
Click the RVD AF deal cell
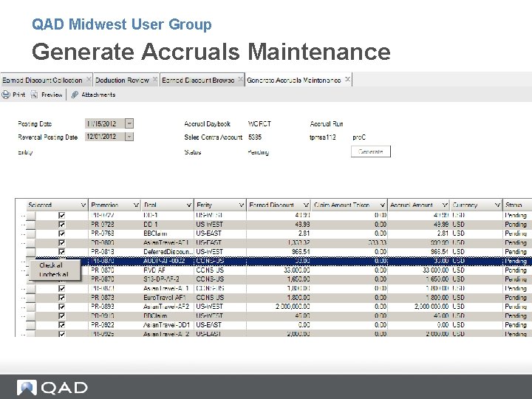tap(168, 270)
